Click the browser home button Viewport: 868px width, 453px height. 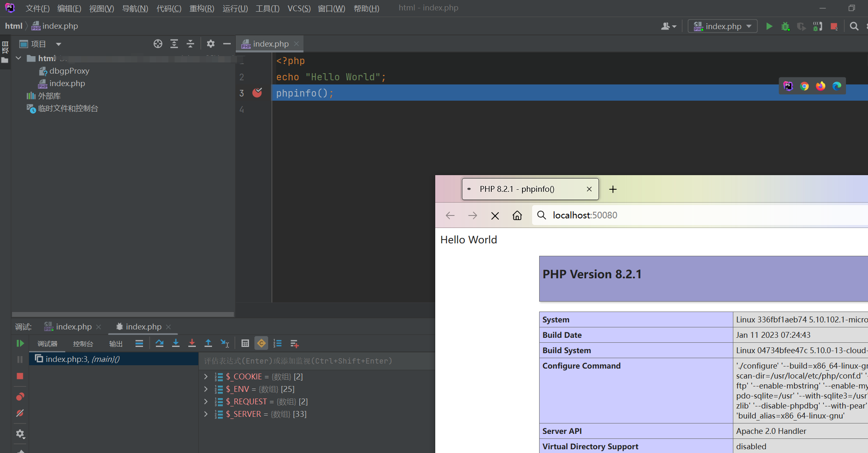pos(517,215)
